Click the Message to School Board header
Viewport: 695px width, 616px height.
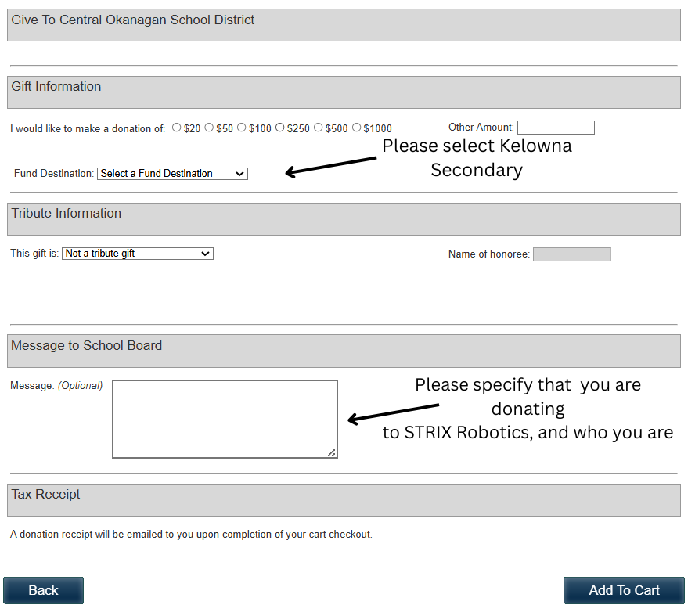click(x=344, y=351)
